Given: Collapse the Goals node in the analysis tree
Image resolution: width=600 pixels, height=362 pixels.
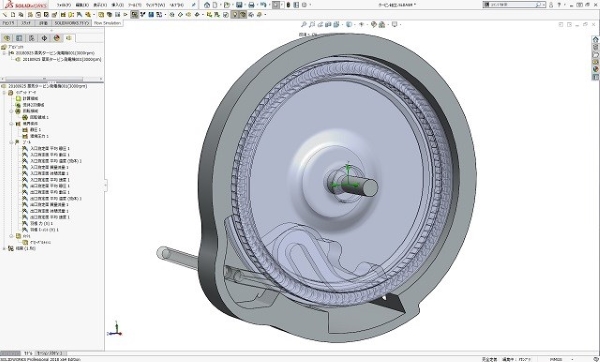Looking at the screenshot, I should pos(11,142).
